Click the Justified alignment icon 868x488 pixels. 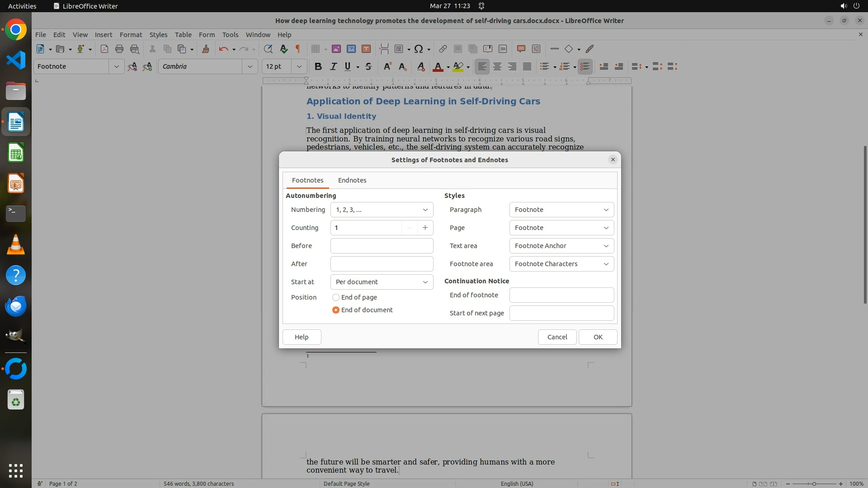click(527, 66)
